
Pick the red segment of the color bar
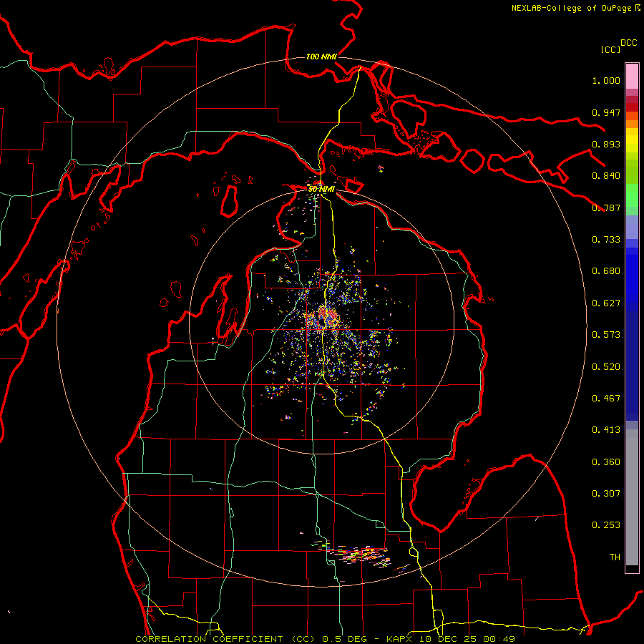tap(632, 107)
